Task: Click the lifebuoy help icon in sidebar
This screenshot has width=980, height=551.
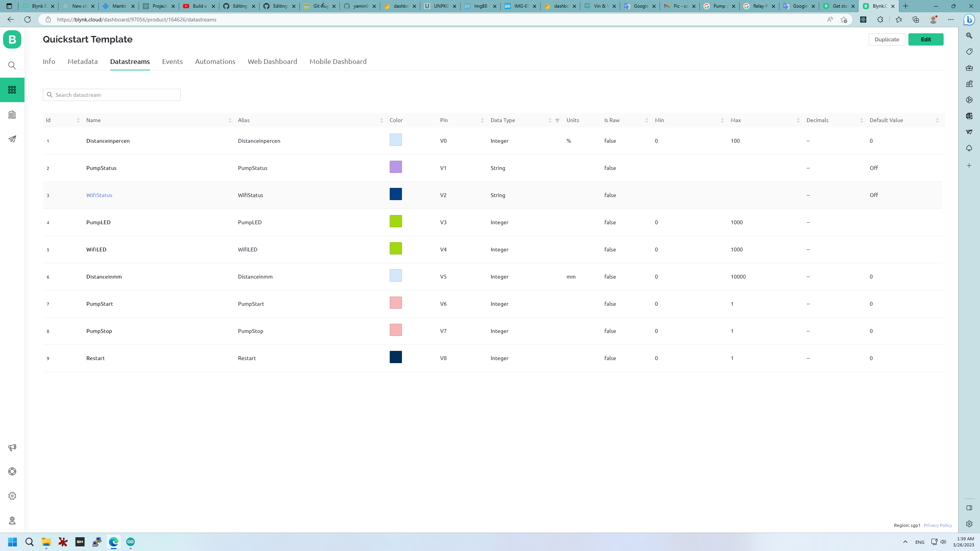Action: pyautogui.click(x=12, y=471)
